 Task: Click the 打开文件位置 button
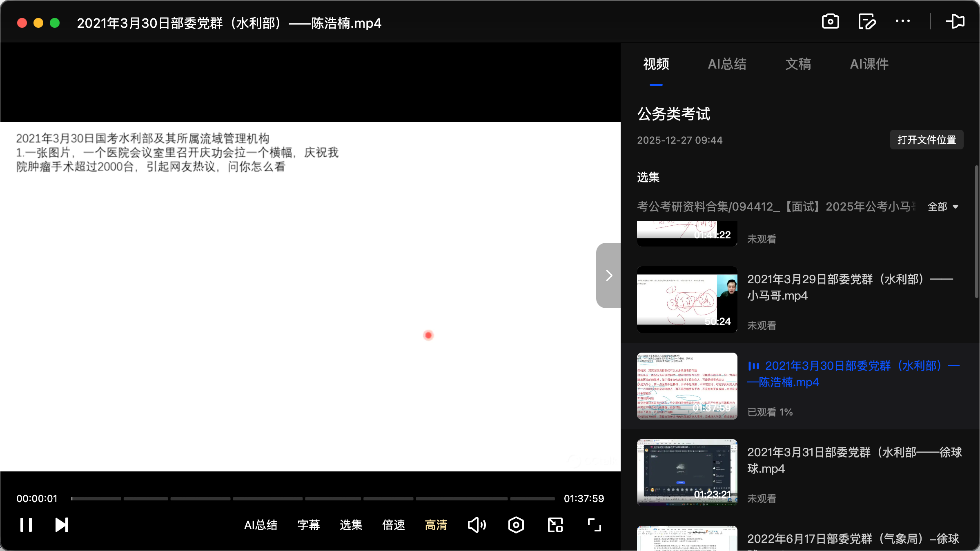[x=927, y=140]
